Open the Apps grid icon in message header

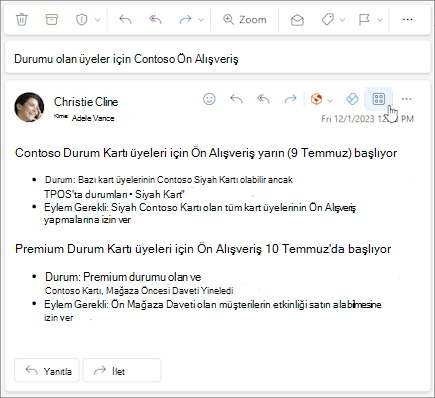[x=379, y=99]
